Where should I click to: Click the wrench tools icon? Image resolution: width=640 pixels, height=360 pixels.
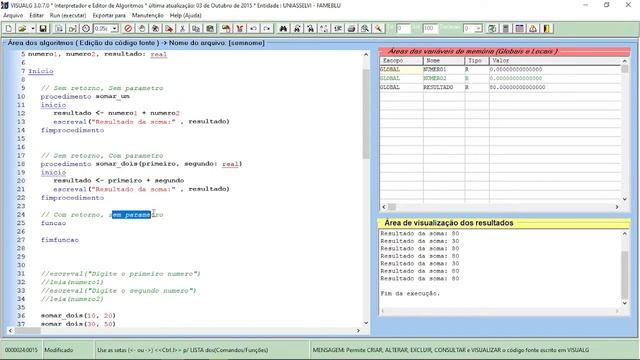(378, 29)
